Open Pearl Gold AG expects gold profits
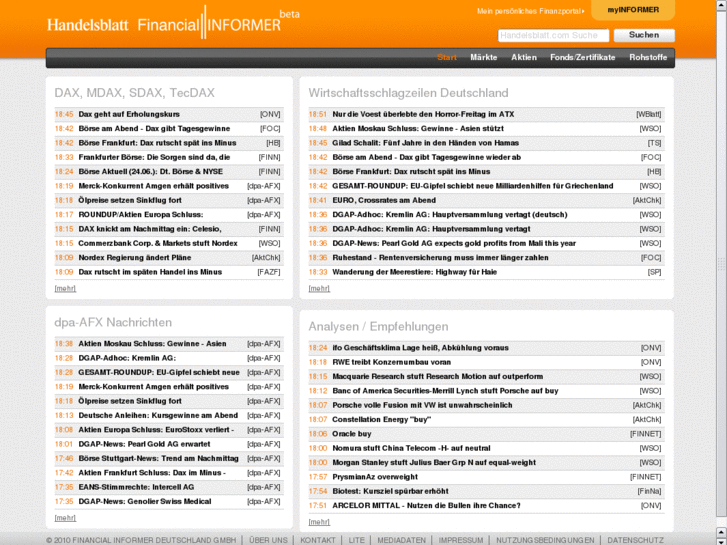This screenshot has width=727, height=545. pos(454,244)
